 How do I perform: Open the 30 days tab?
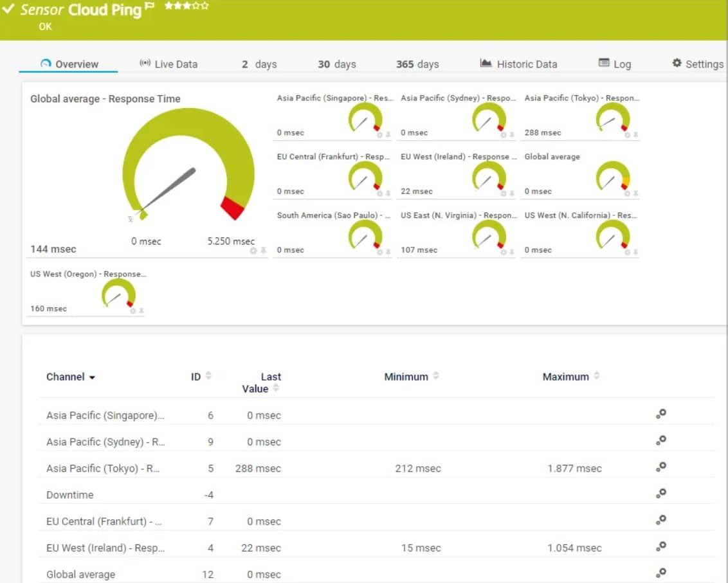click(x=337, y=64)
